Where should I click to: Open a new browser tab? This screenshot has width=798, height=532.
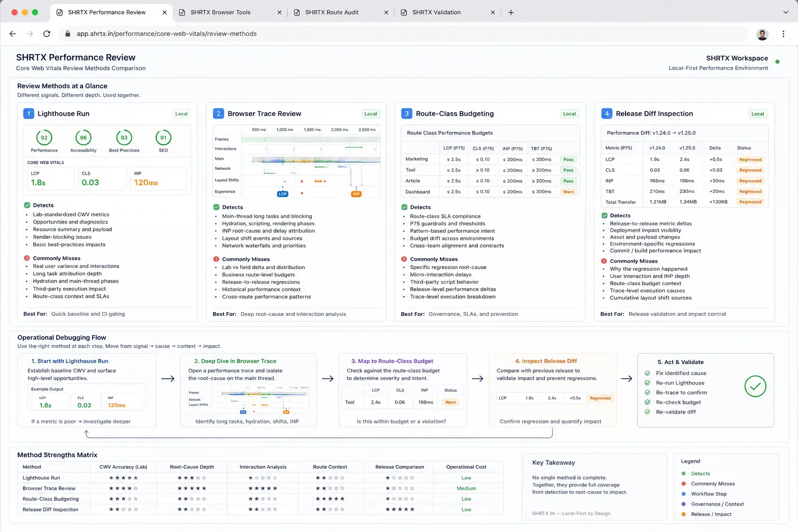[511, 12]
